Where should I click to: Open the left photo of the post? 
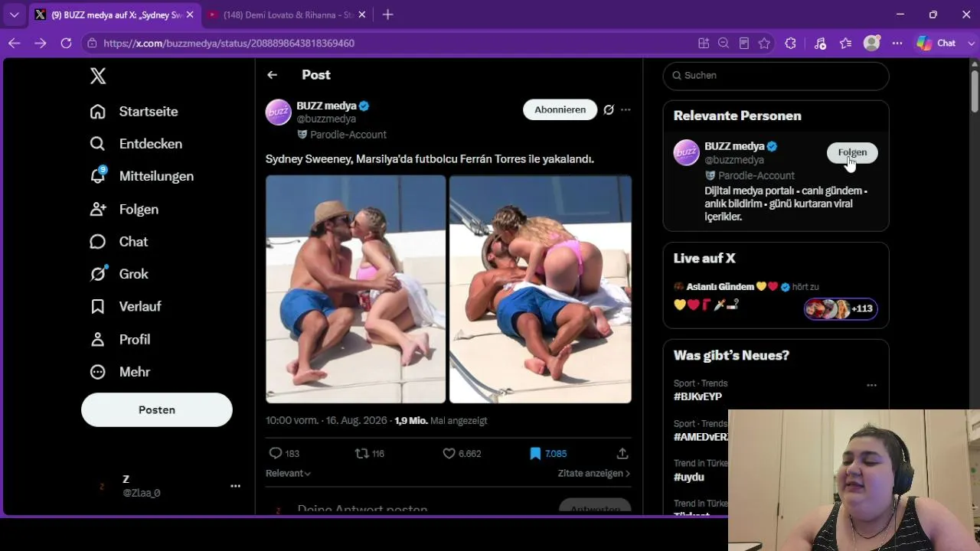coord(355,289)
